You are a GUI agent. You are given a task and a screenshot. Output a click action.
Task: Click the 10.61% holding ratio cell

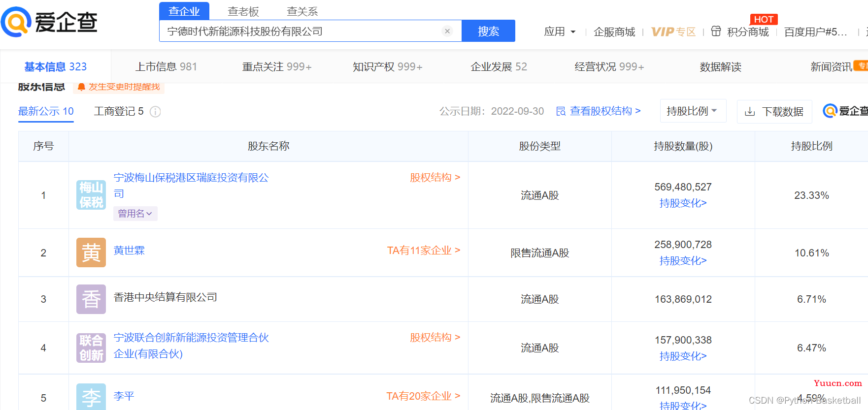pos(811,253)
